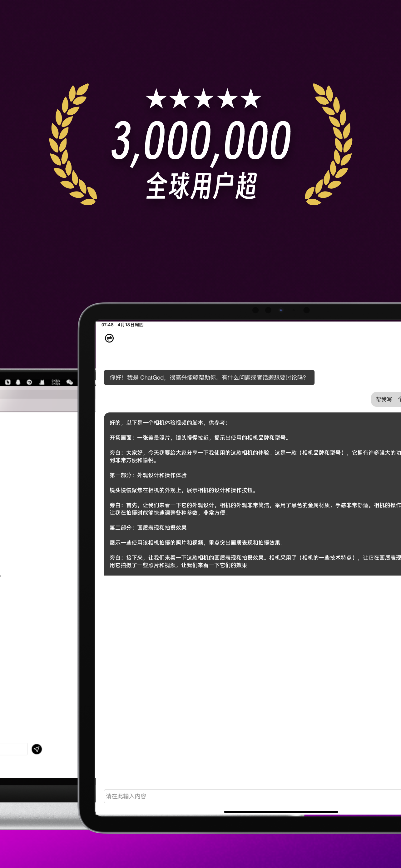Click the laptop window's message input box
401x868 pixels.
13,749
